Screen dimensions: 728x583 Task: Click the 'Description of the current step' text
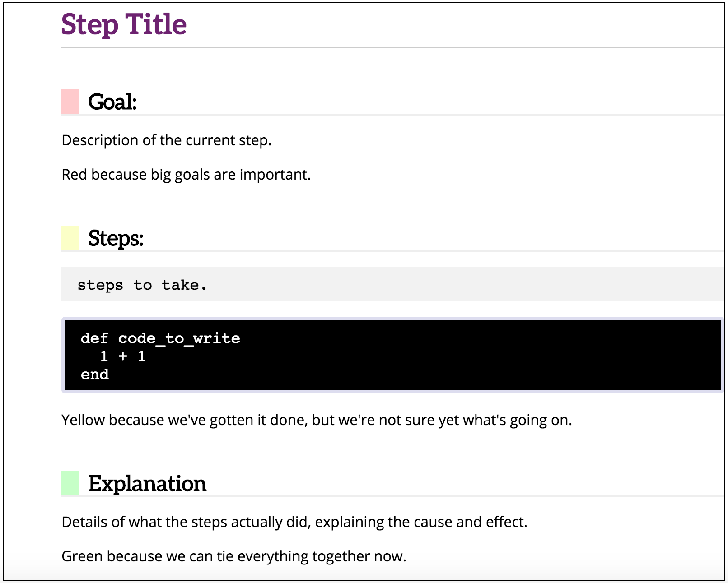pyautogui.click(x=166, y=140)
